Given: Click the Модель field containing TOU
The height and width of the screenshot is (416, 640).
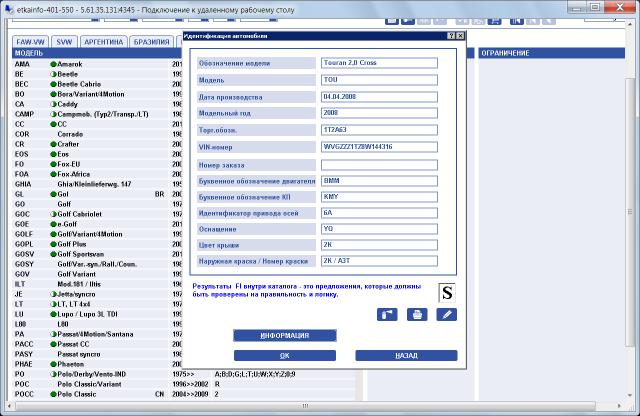Looking at the screenshot, I should [379, 80].
